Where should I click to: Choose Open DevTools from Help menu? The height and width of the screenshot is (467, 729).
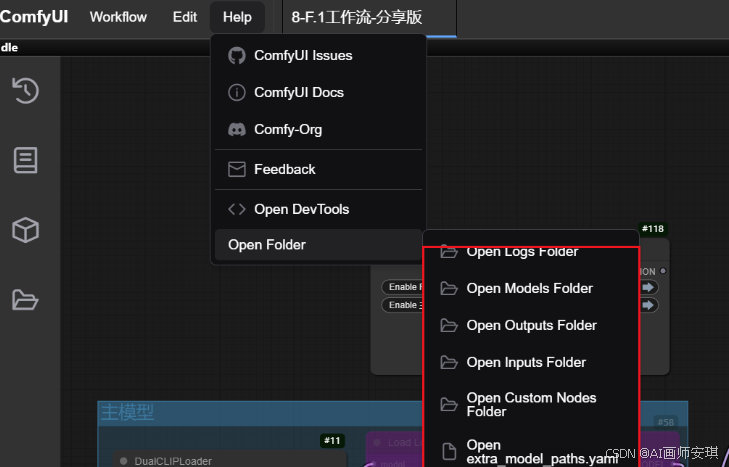318,209
